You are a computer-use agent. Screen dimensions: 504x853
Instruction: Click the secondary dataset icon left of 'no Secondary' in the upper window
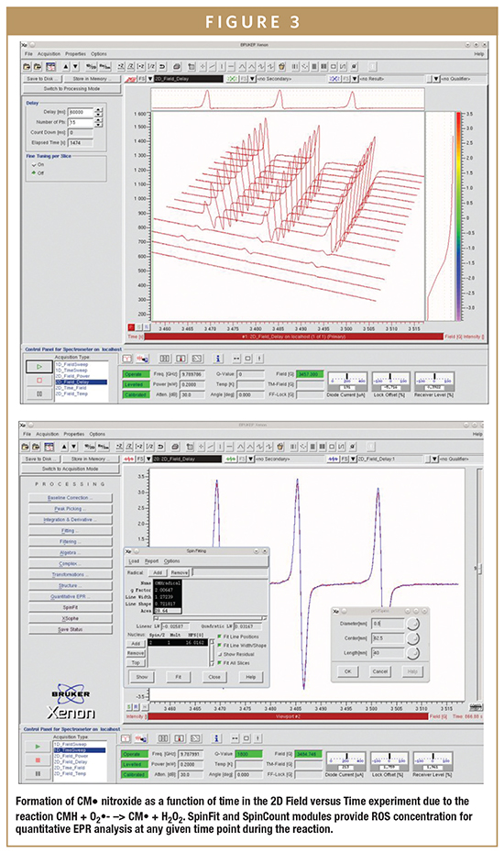pyautogui.click(x=231, y=79)
